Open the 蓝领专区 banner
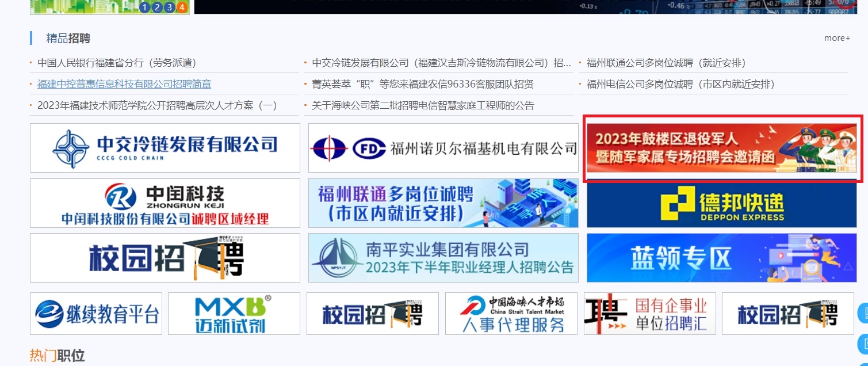The image size is (868, 366). pos(722,258)
